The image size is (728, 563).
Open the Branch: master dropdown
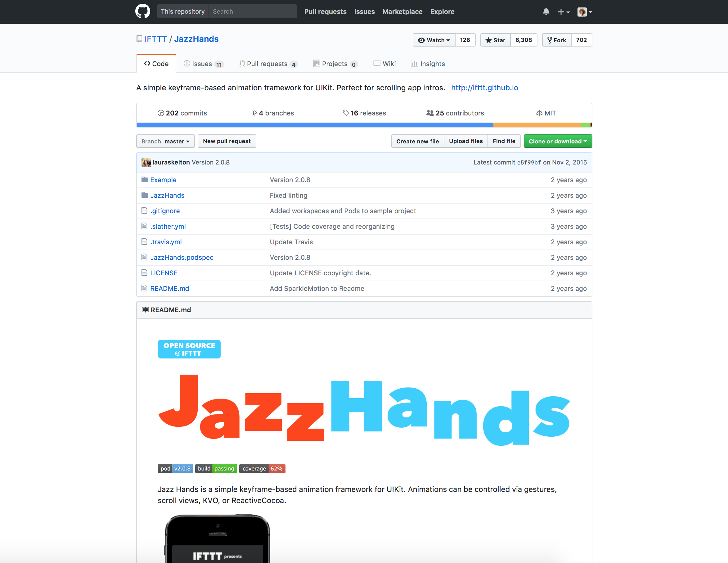(165, 141)
